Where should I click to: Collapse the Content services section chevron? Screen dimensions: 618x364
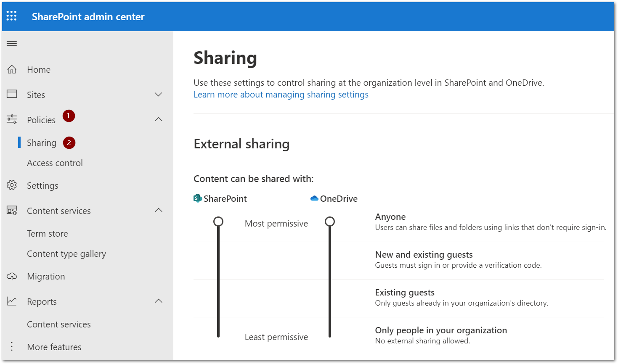[159, 210]
